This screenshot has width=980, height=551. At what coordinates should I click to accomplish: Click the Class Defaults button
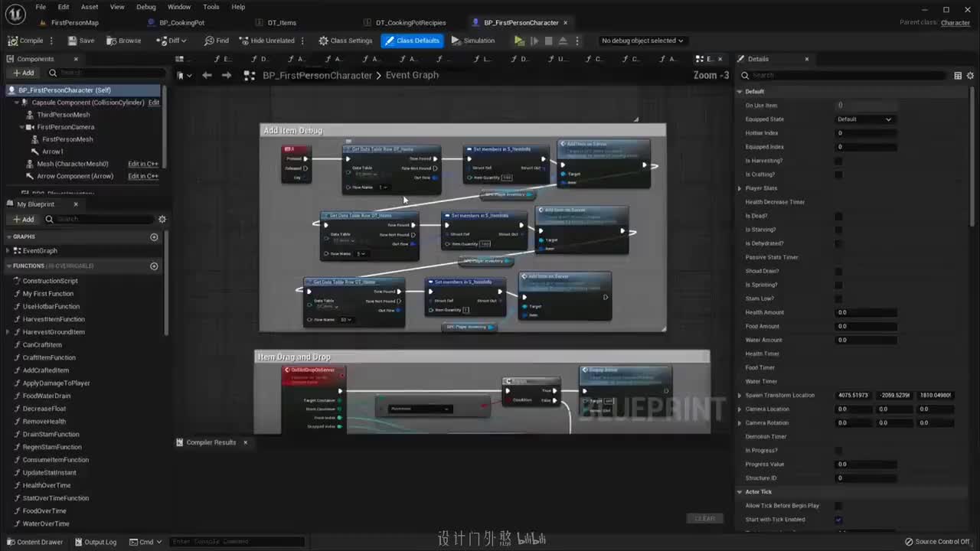(x=412, y=41)
